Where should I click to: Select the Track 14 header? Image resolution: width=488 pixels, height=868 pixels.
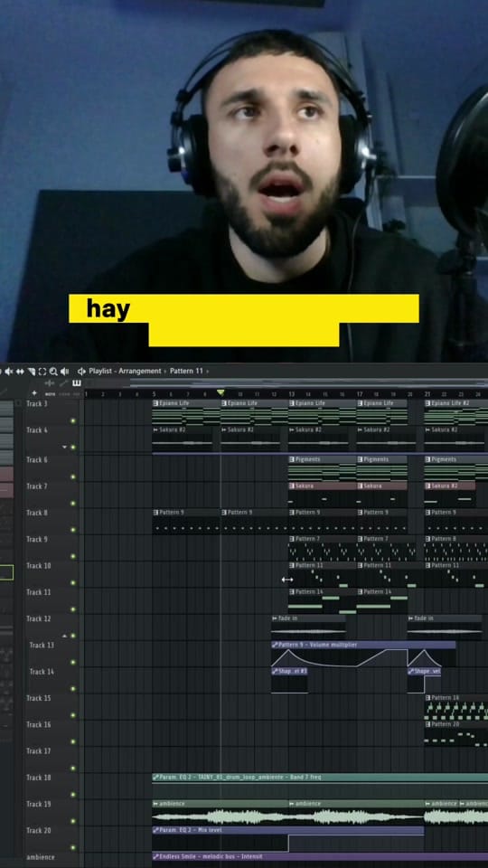(53, 680)
